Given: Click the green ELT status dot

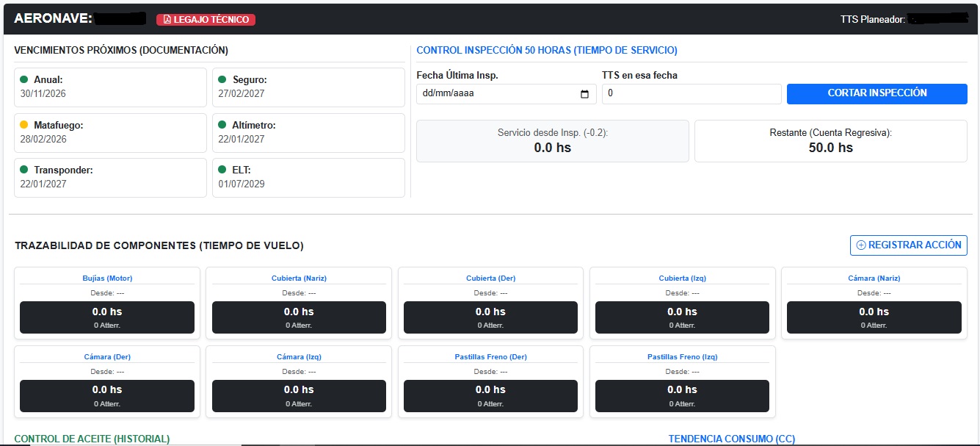Looking at the screenshot, I should point(222,170).
